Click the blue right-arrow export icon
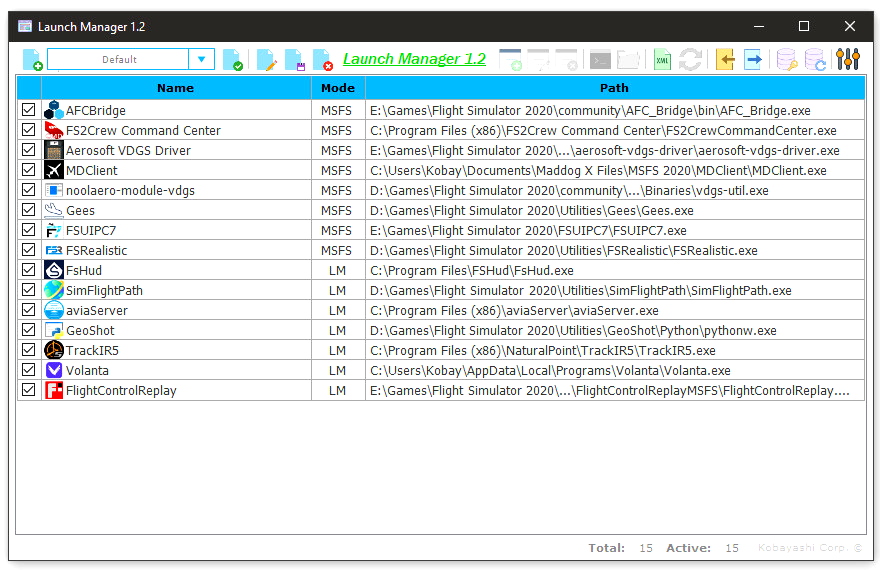 (753, 59)
